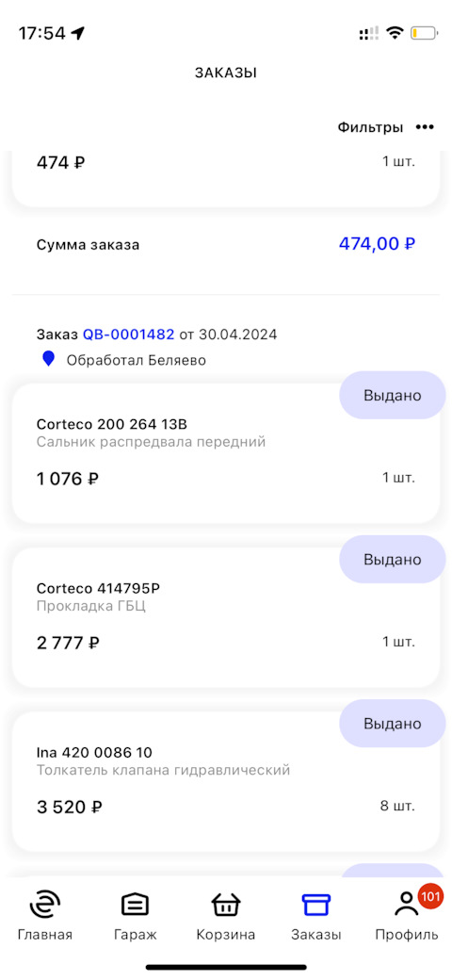Screen dimensions: 452x980
Task: Tap the order total 474,00 ₽
Action: click(x=377, y=244)
